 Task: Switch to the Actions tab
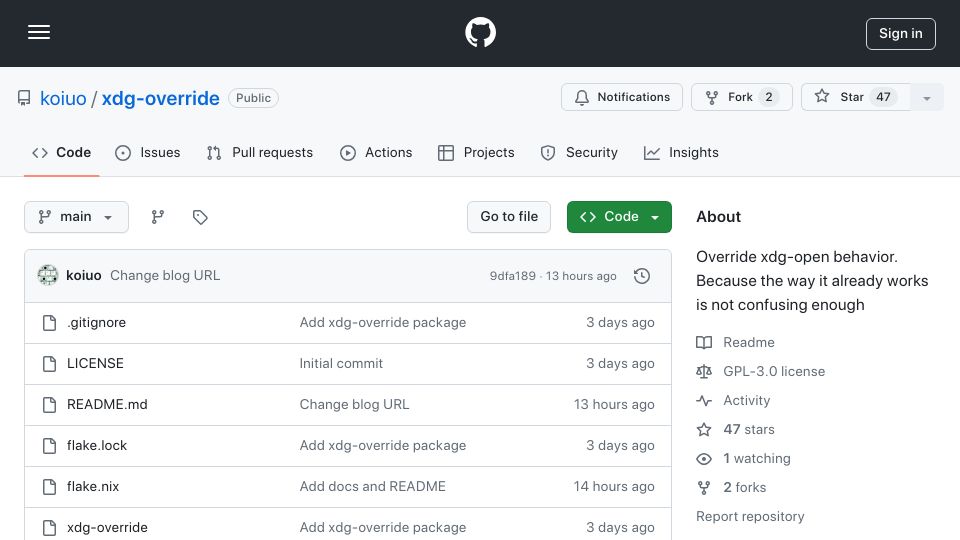[376, 152]
